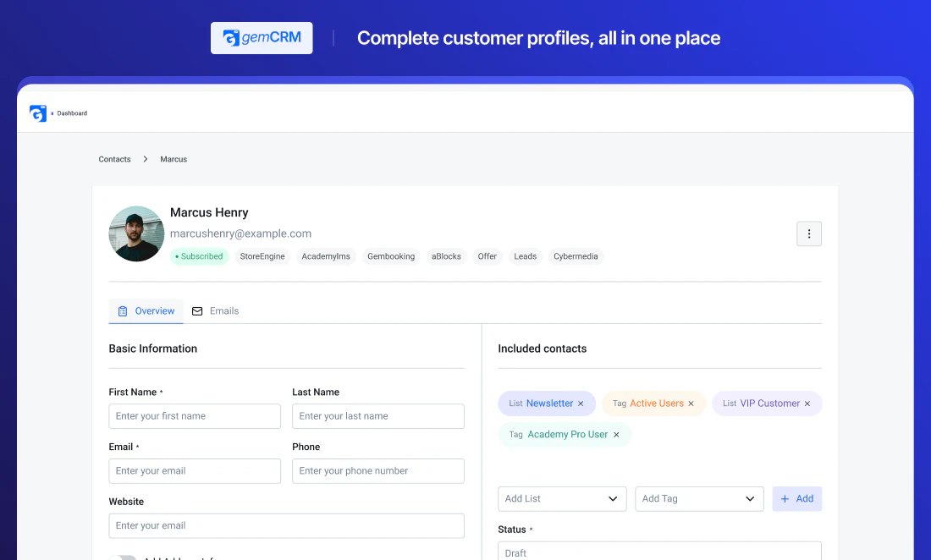Viewport: 931px width, 560px height.
Task: Open the Dashboard menu item
Action: point(72,113)
